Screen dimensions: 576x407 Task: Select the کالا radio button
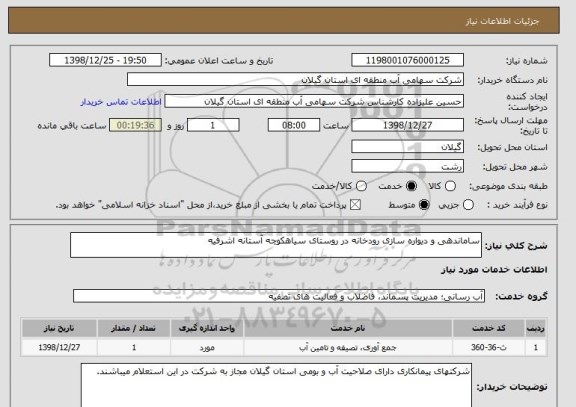coord(450,186)
